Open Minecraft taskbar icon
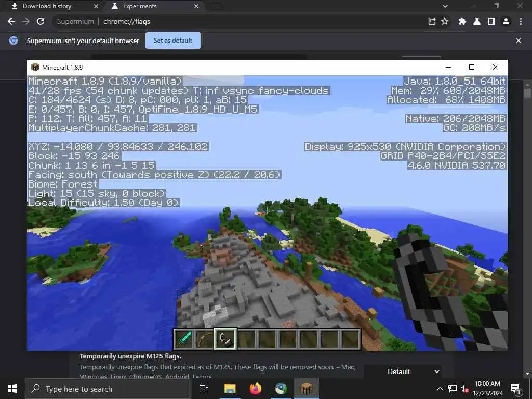The width and height of the screenshot is (532, 399). pos(306,389)
